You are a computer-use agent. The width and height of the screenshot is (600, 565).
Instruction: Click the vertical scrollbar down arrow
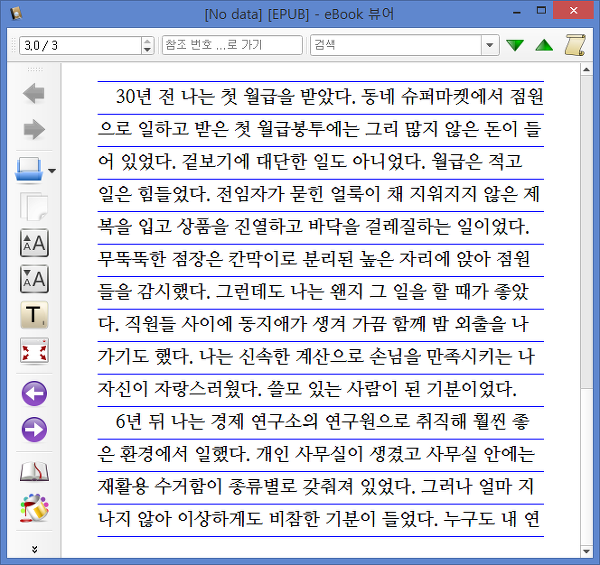[x=586, y=551]
